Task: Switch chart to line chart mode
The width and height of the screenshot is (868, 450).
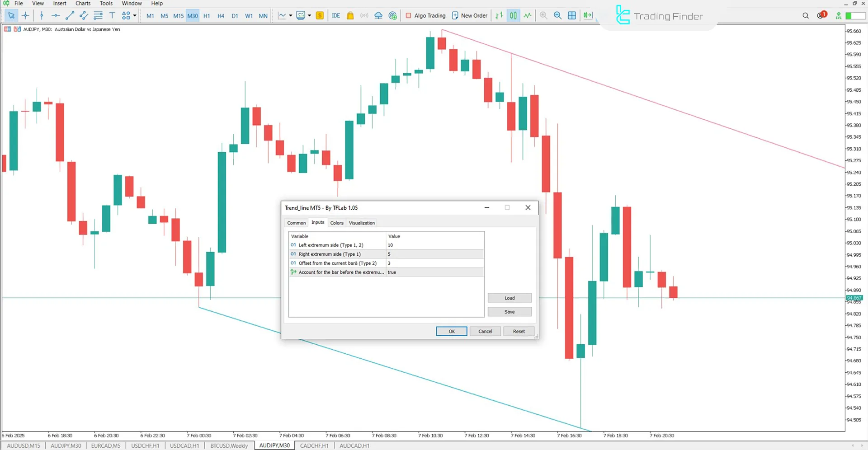Action: [527, 15]
